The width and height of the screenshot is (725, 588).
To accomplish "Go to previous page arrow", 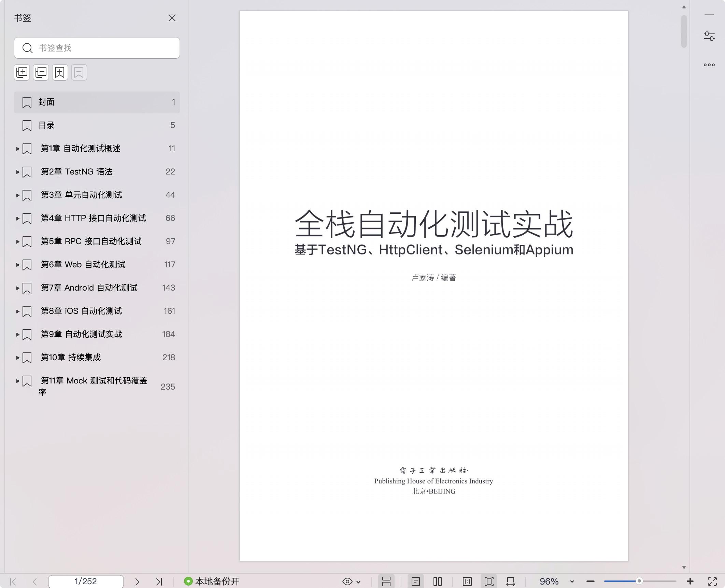I will tap(34, 582).
